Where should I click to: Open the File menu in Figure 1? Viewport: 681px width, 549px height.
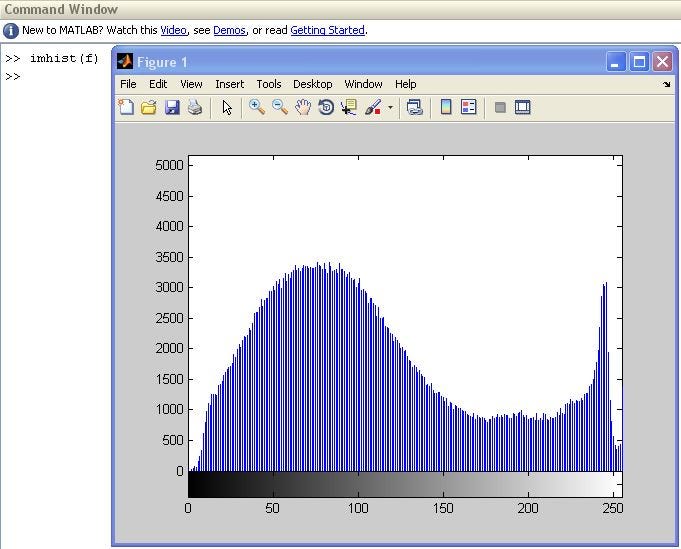[x=128, y=84]
